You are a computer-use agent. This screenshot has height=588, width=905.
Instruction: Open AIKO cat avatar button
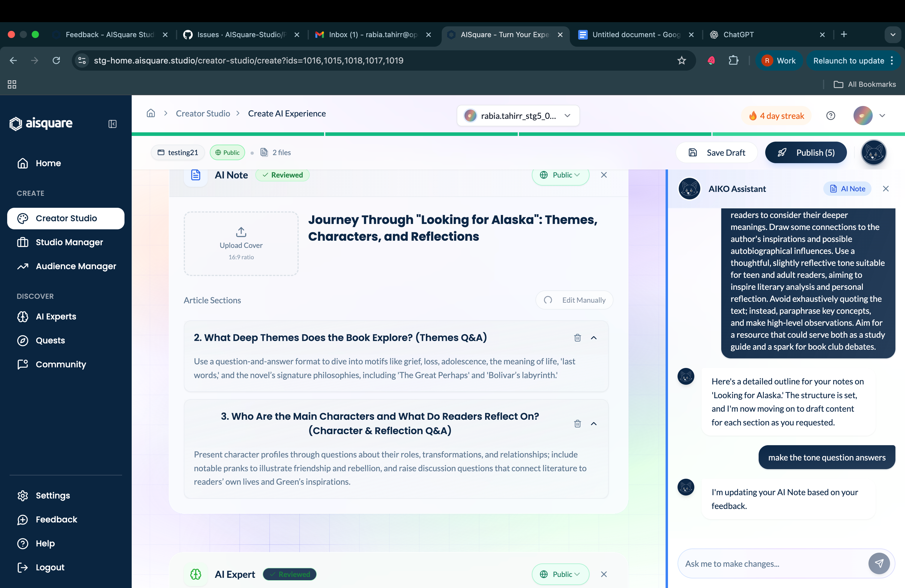click(874, 152)
